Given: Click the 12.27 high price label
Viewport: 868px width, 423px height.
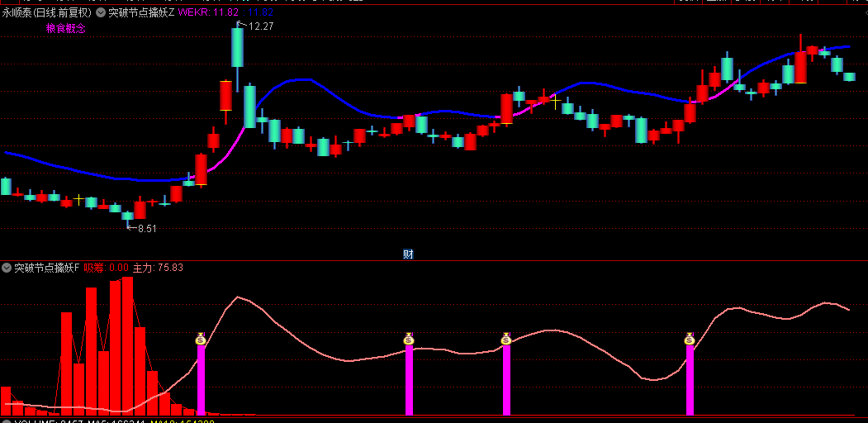Looking at the screenshot, I should tap(260, 26).
